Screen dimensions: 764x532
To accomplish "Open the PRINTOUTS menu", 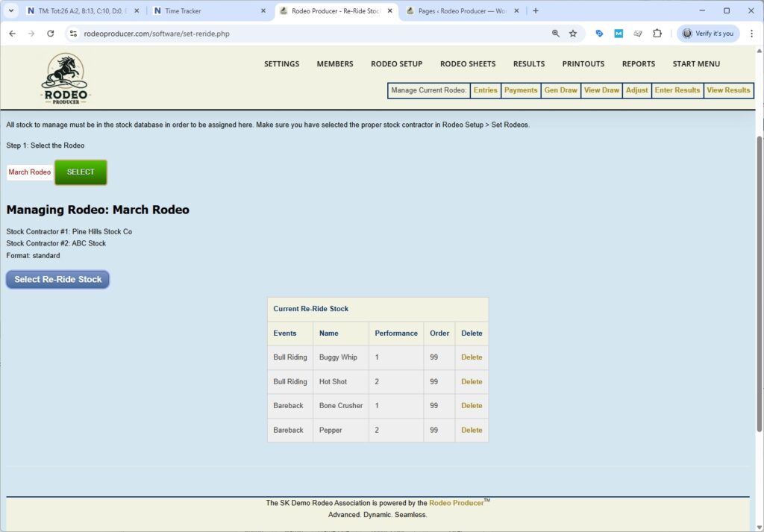I will click(583, 64).
